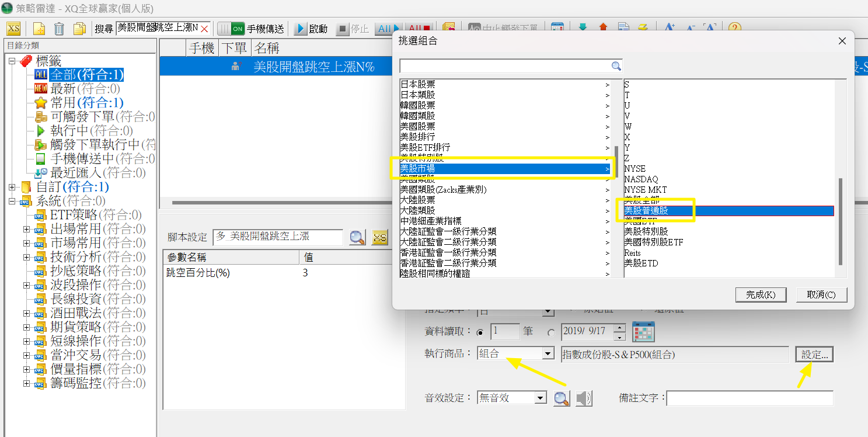
Task: Select the date radio button before 2019/9/17
Action: click(x=552, y=332)
